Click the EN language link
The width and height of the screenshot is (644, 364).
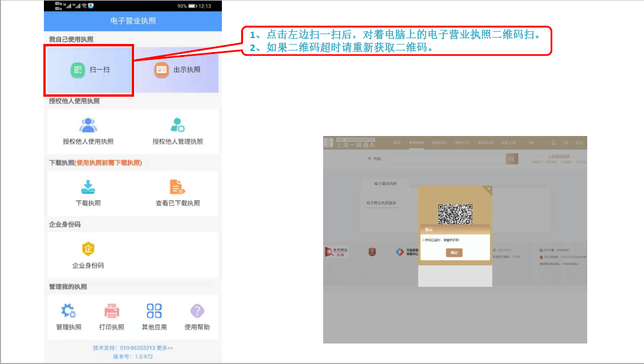coord(531,142)
